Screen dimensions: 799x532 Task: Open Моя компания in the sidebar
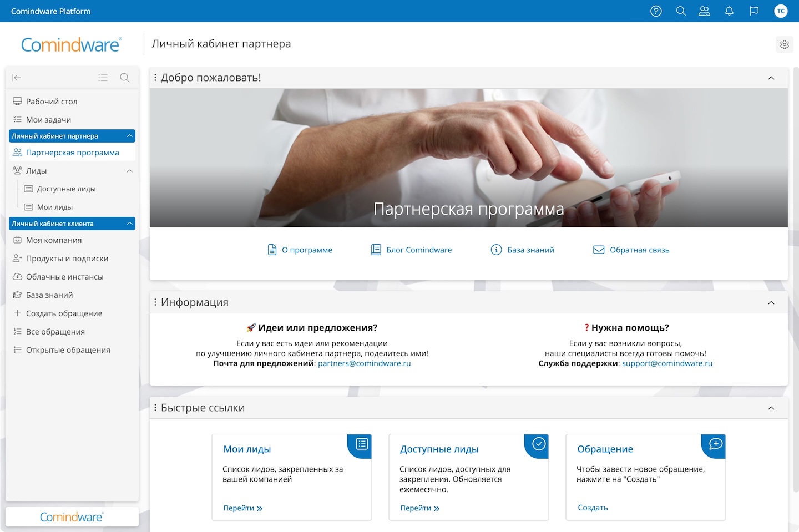[x=72, y=240]
